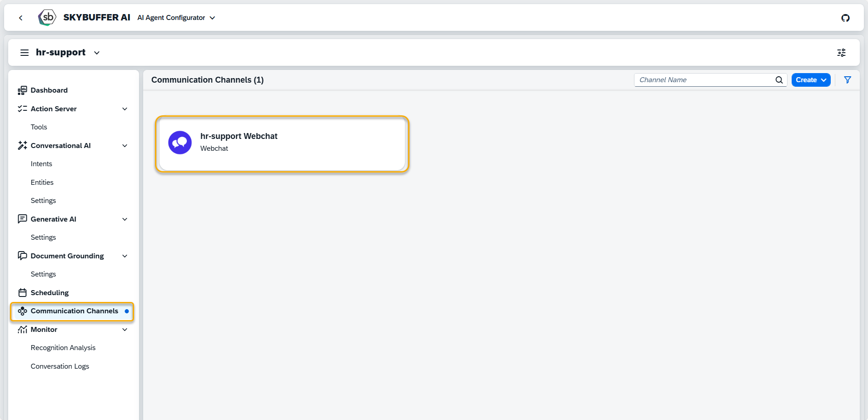This screenshot has width=868, height=420.
Task: Toggle the hamburger side menu
Action: click(x=25, y=53)
